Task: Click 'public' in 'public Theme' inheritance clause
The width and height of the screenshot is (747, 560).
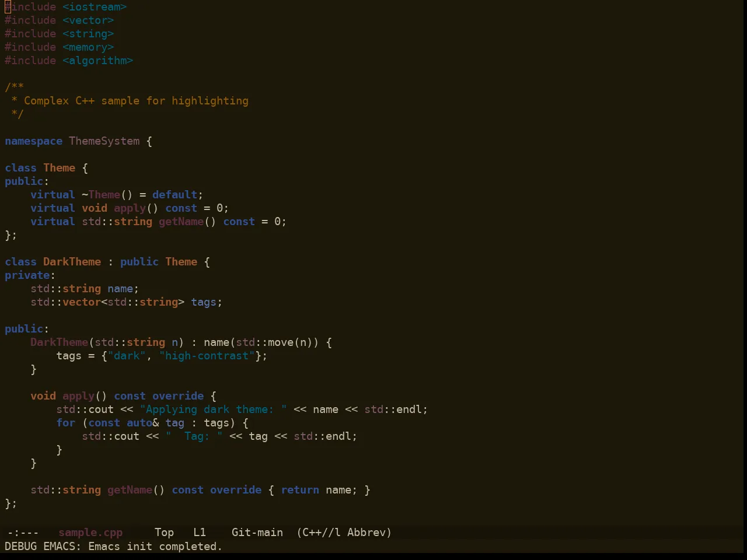Action: (139, 262)
